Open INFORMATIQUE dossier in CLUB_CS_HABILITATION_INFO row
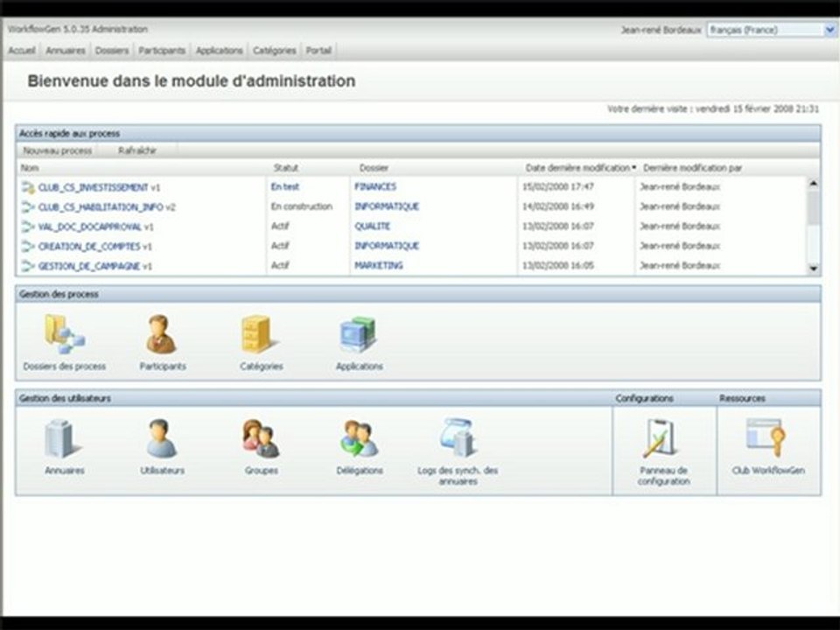840x630 pixels. click(x=387, y=206)
